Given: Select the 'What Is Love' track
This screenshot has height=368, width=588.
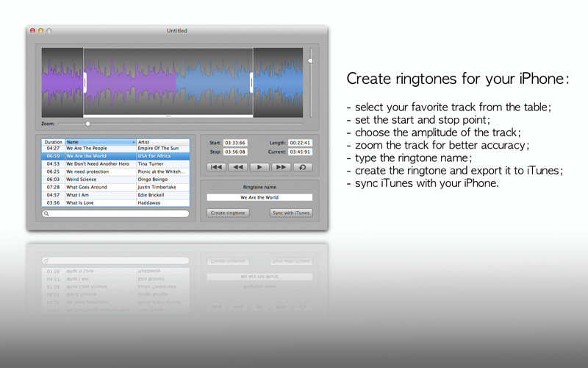Looking at the screenshot, I should [x=115, y=203].
